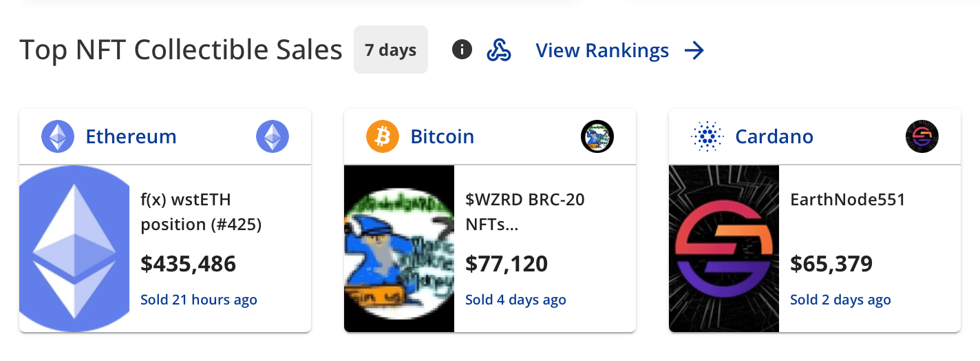Open View Rankings link
This screenshot has height=361, width=980.
(602, 50)
